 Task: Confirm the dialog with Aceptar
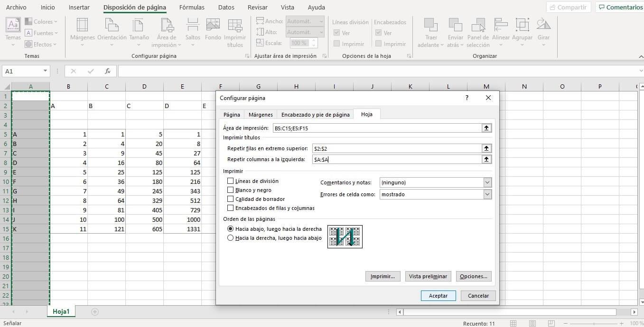point(438,295)
